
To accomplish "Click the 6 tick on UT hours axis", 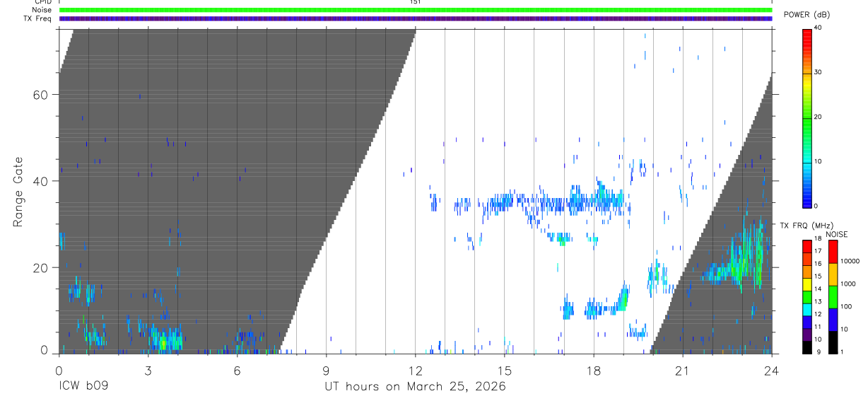I will (237, 370).
